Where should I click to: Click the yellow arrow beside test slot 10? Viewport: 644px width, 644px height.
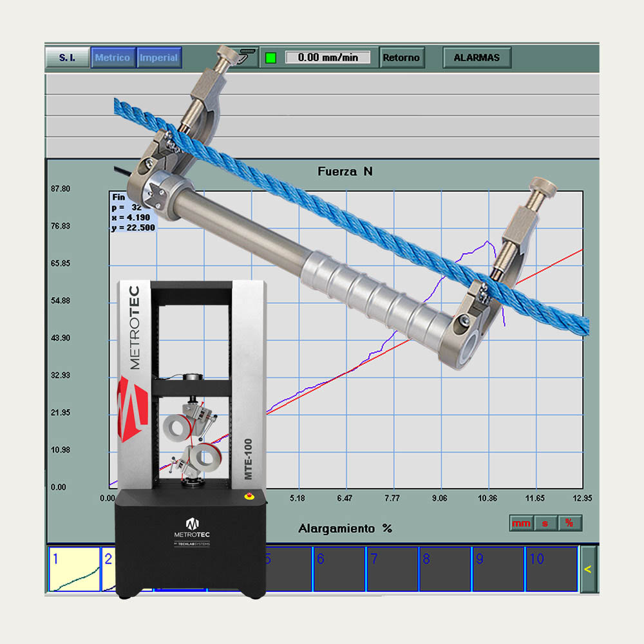click(587, 569)
